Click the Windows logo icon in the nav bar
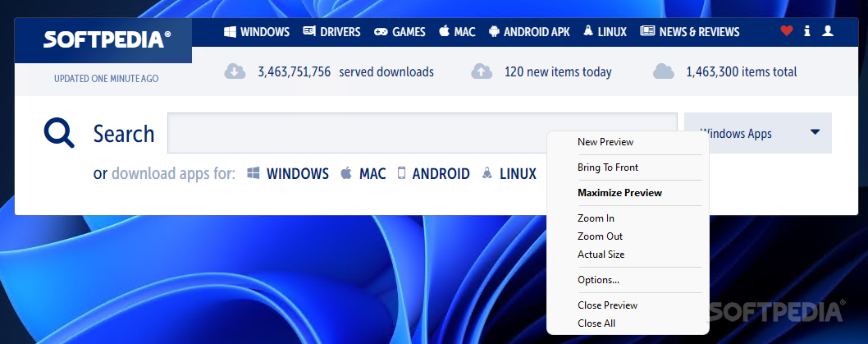 coord(230,31)
